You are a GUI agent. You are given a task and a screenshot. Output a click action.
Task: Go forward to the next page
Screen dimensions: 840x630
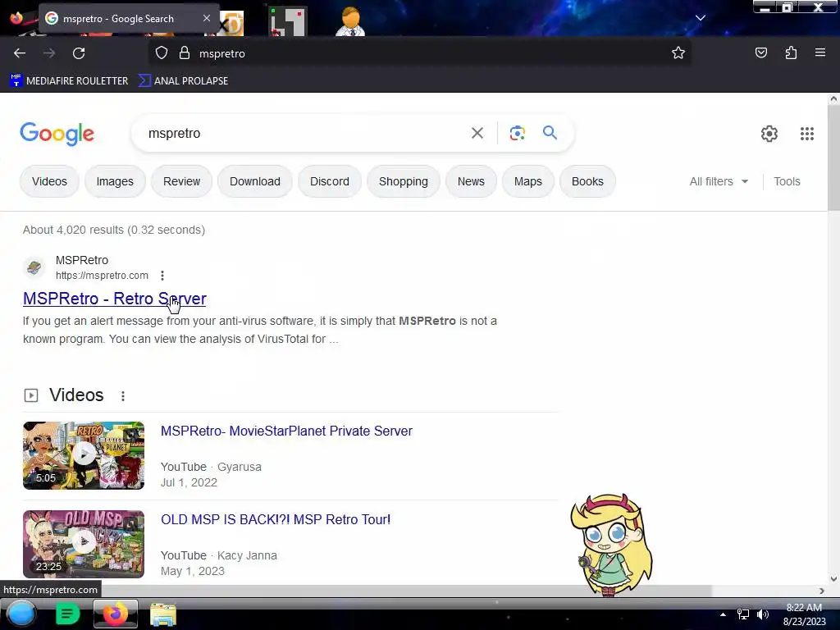[49, 53]
